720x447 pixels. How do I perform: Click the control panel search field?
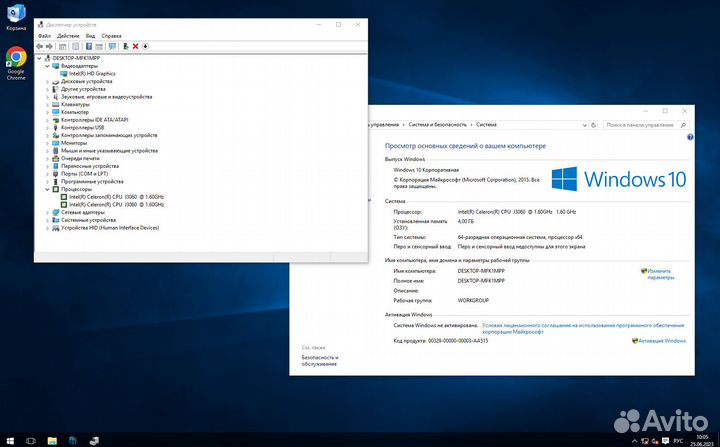point(646,125)
